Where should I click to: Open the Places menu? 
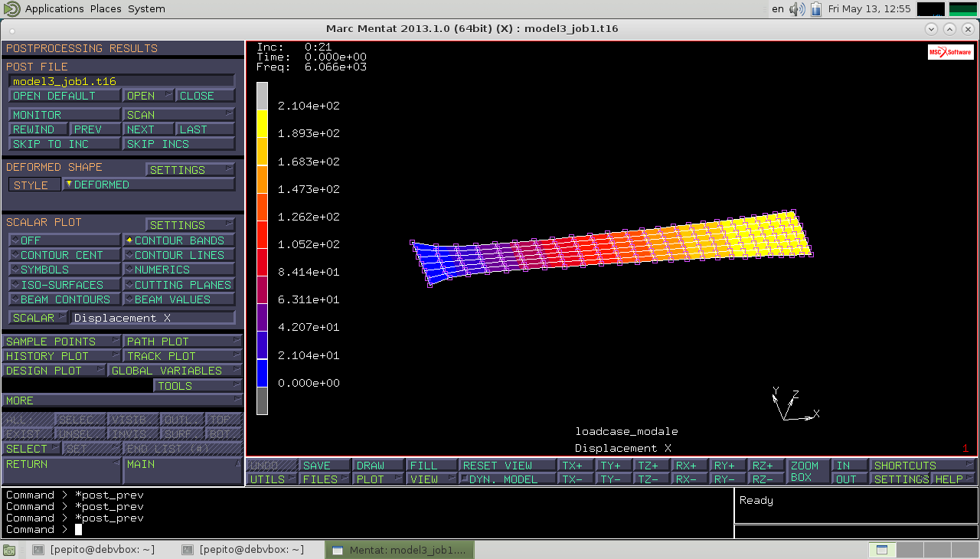pos(106,9)
